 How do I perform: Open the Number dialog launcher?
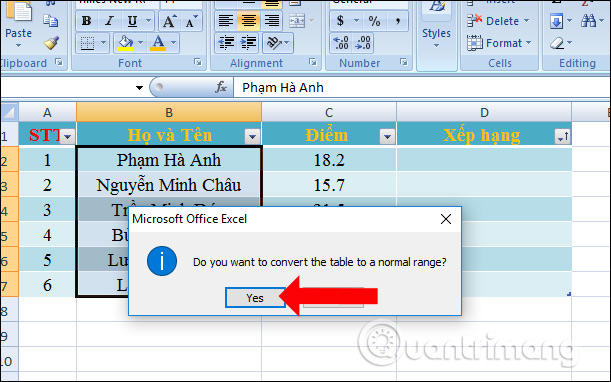click(x=404, y=62)
